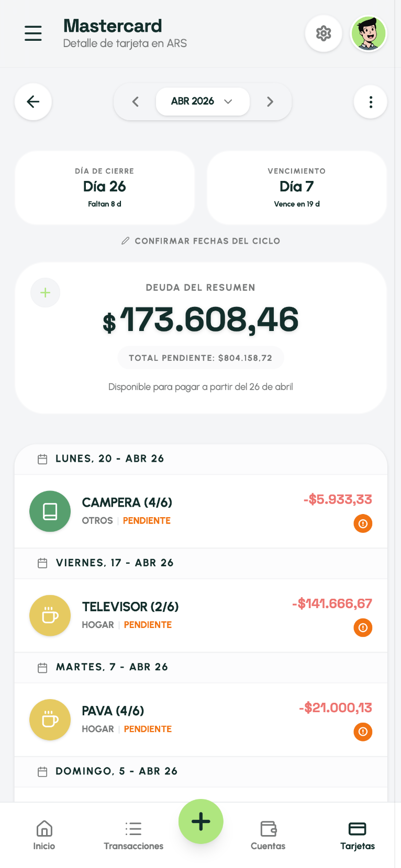Viewport: 401px width, 868px height.
Task: Click Confirmar fechas del ciclo link
Action: (201, 241)
